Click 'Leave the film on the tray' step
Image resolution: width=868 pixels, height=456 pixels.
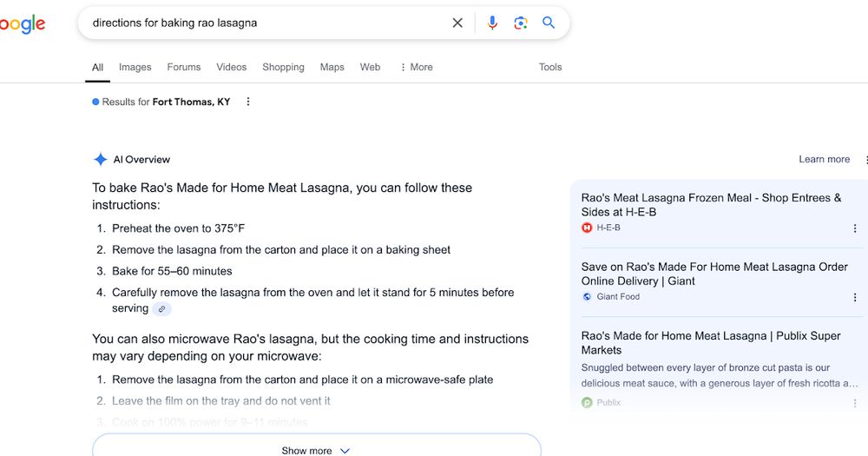click(220, 400)
